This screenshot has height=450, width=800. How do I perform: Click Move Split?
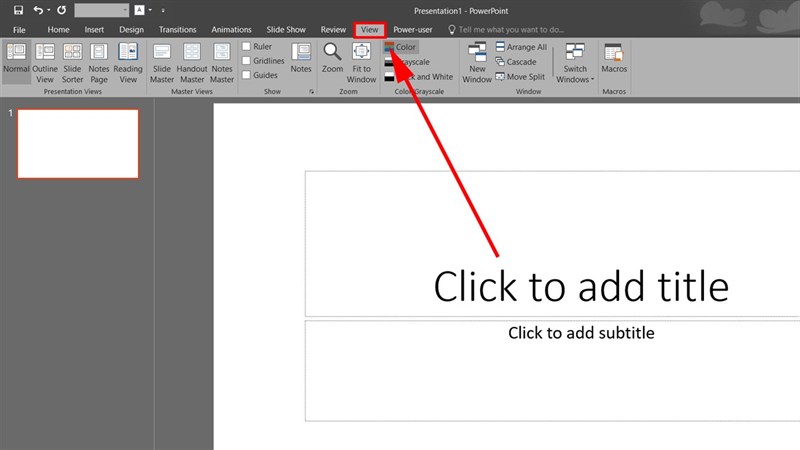click(520, 77)
